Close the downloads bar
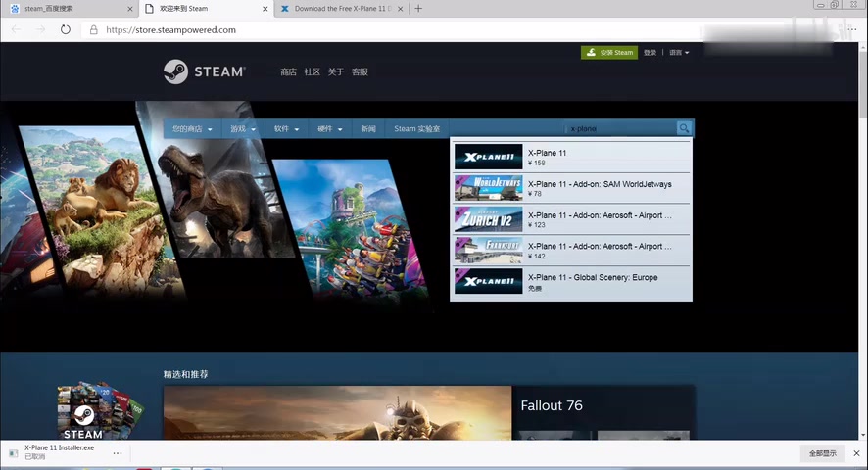The width and height of the screenshot is (868, 470). pyautogui.click(x=856, y=453)
